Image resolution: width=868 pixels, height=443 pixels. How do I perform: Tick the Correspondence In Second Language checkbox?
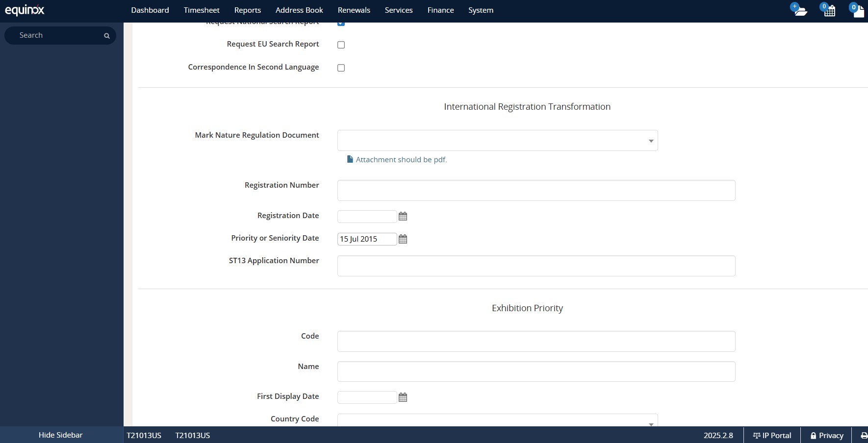tap(341, 68)
